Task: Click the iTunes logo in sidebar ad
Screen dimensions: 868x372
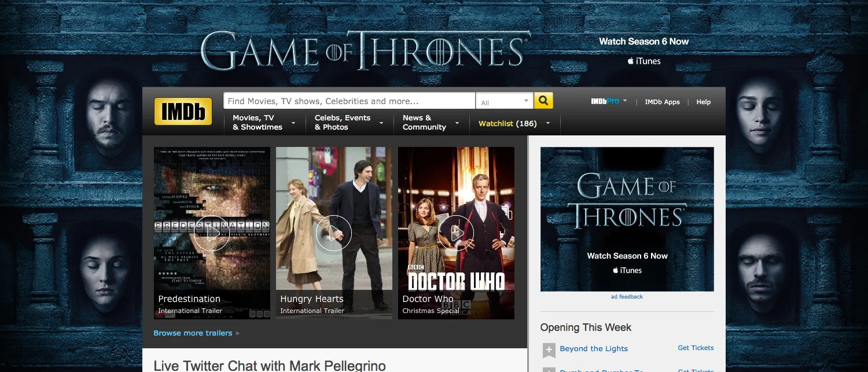Action: (x=627, y=270)
